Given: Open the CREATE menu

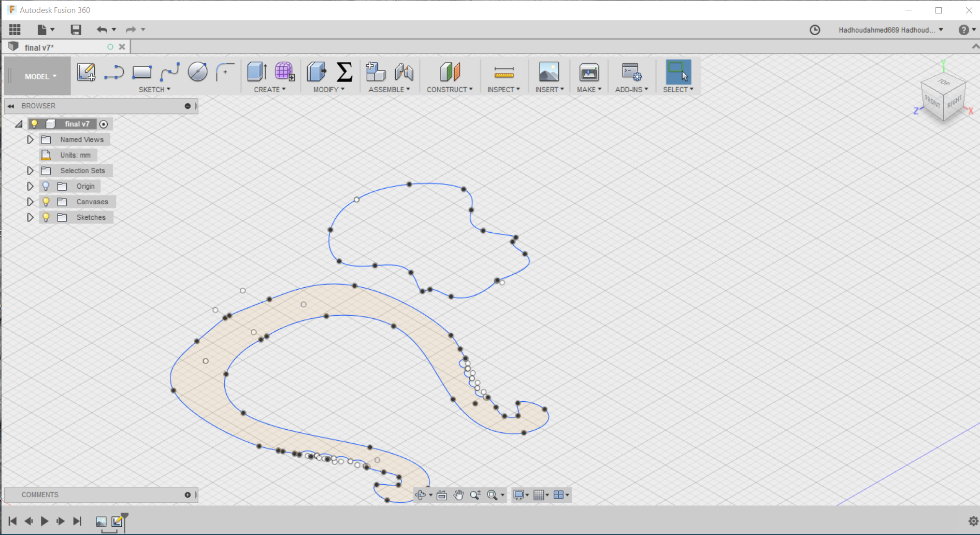Looking at the screenshot, I should click(x=269, y=90).
